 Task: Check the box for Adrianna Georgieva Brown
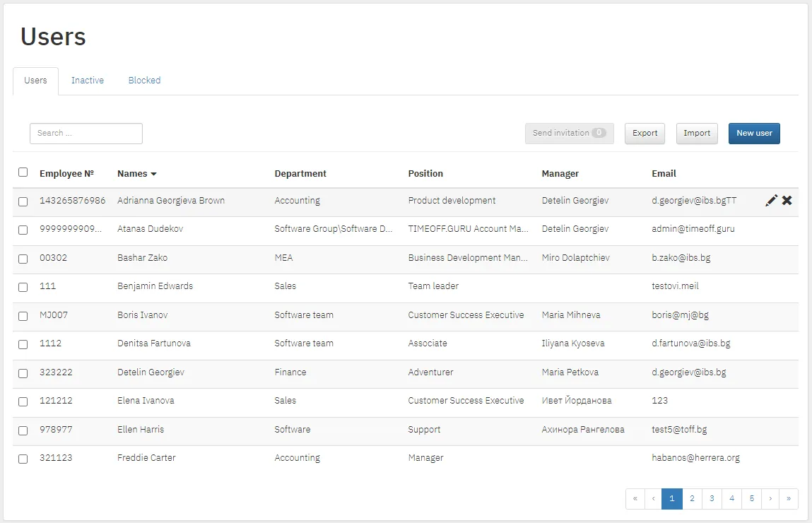(23, 201)
